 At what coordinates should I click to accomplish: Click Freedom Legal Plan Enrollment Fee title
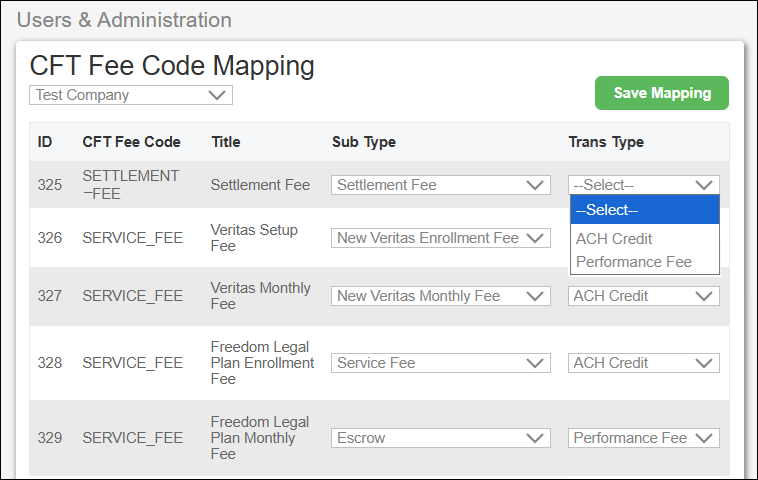point(262,363)
